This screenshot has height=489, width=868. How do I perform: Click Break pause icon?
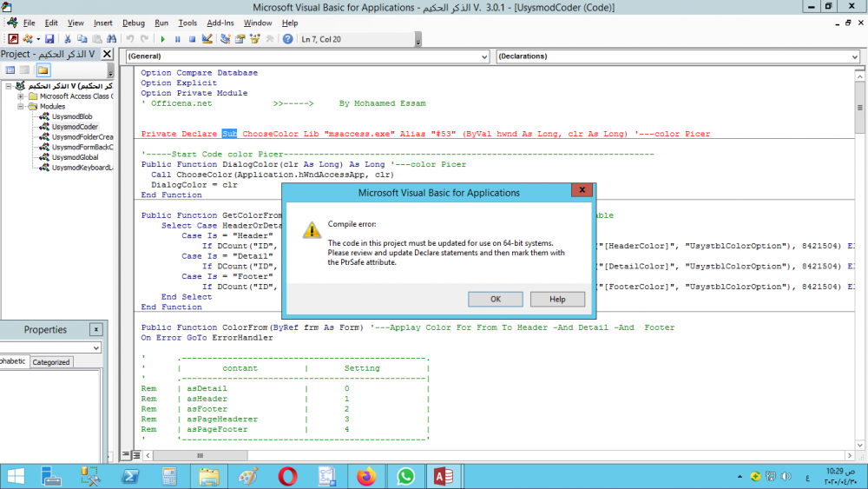[x=178, y=39]
